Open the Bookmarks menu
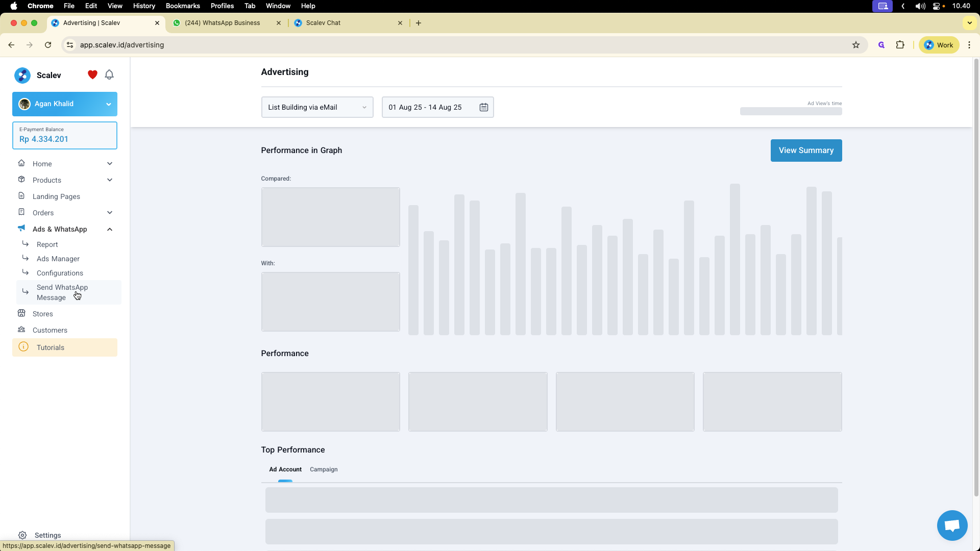Screen dimensions: 980x551 [x=182, y=6]
